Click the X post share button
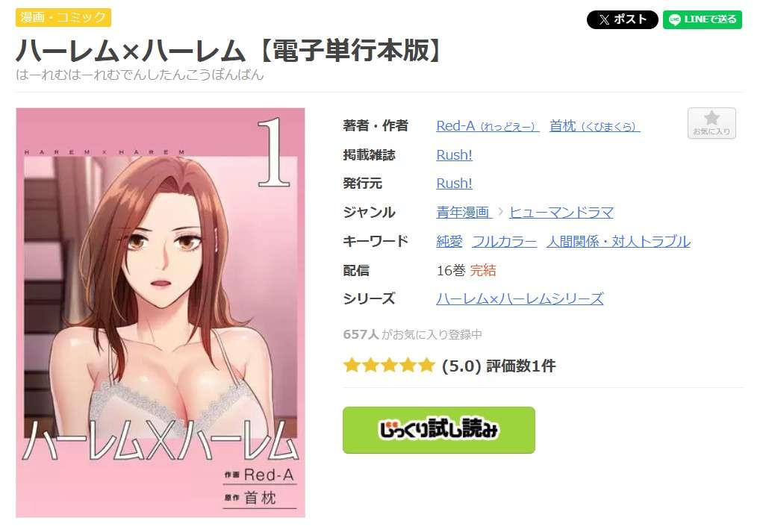 [621, 19]
